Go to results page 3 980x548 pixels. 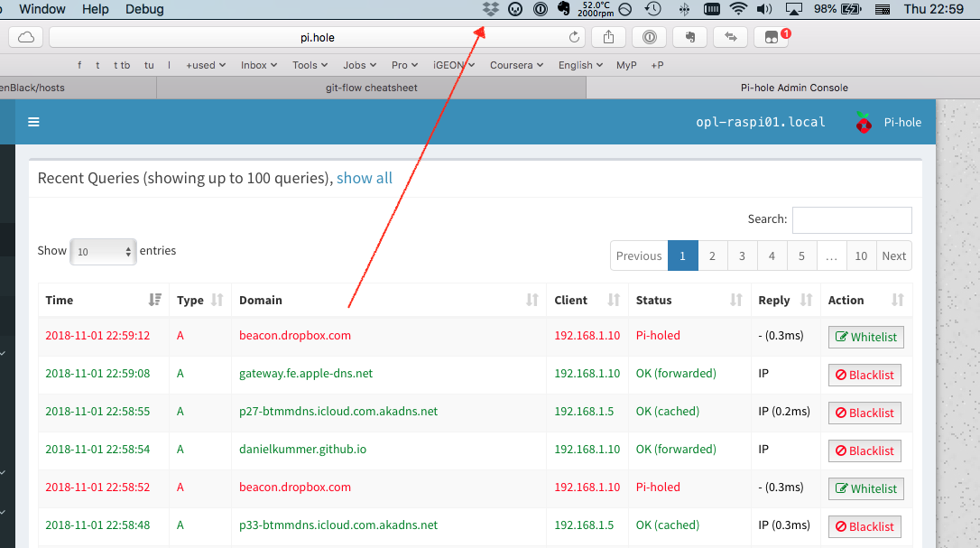tap(742, 255)
